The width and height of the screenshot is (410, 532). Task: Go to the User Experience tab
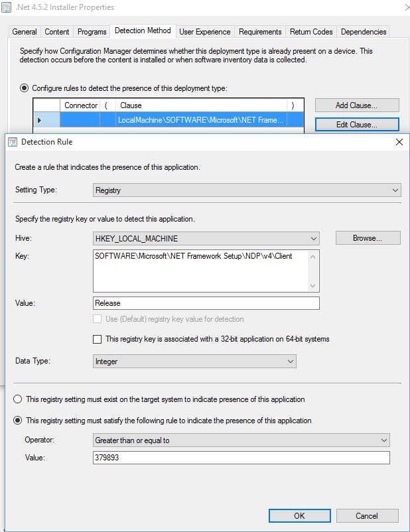pyautogui.click(x=204, y=32)
